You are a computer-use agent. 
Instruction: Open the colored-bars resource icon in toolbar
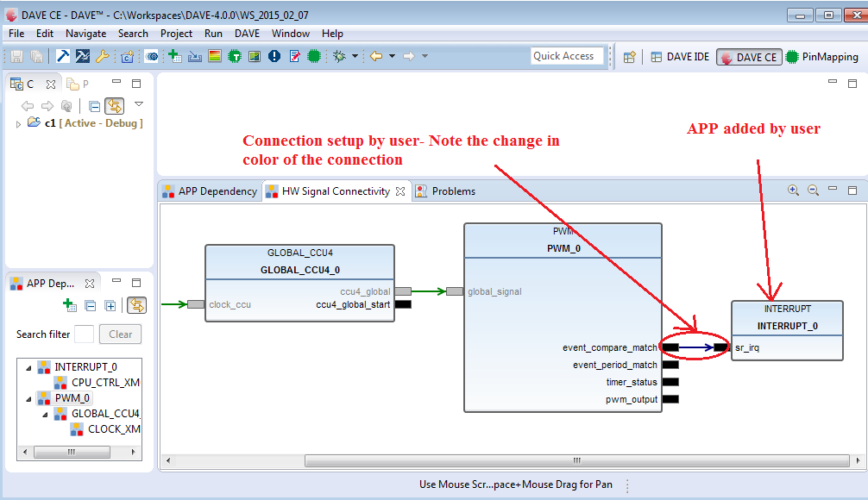tap(215, 56)
